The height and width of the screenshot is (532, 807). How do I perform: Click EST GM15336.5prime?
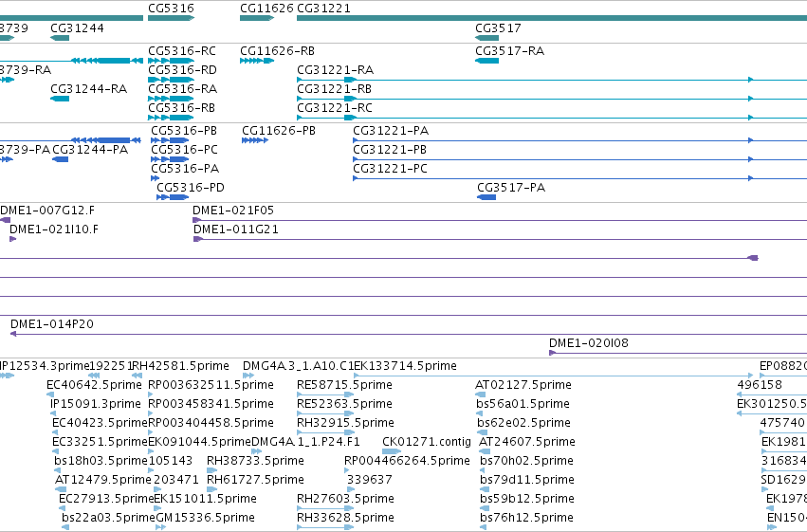point(205,517)
